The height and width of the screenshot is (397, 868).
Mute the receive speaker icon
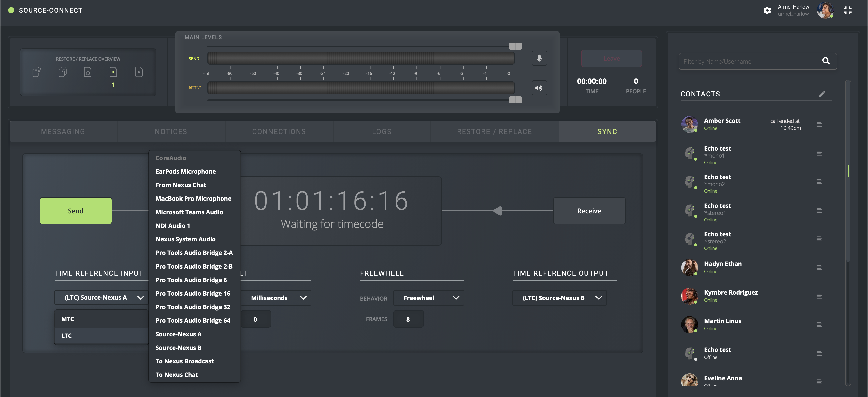tap(539, 88)
